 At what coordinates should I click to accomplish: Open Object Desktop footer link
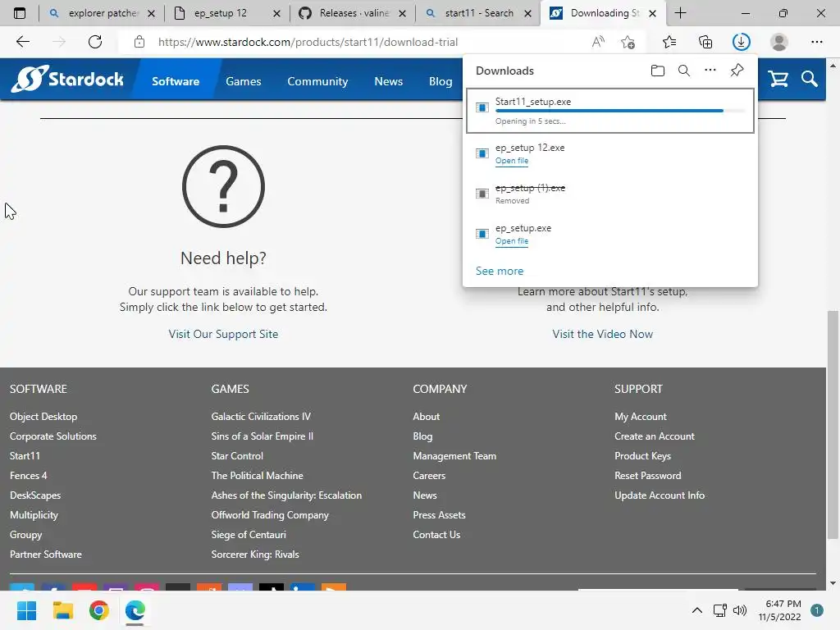[43, 416]
